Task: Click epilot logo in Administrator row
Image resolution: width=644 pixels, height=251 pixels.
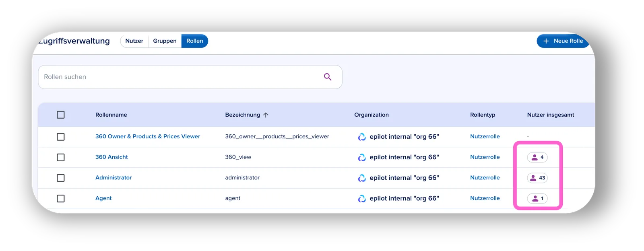Action: click(362, 178)
